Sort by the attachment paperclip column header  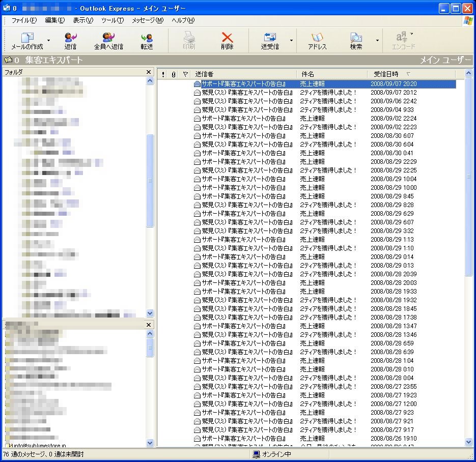[x=173, y=74]
